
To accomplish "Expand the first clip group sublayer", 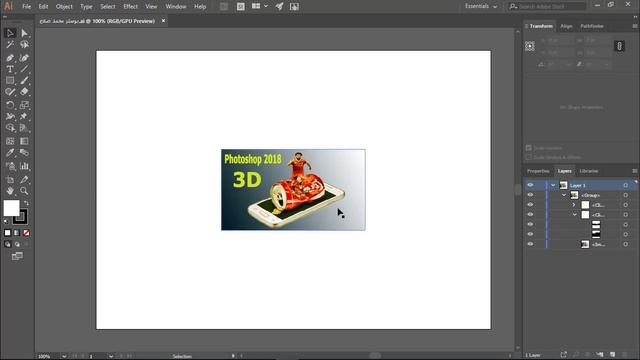I will click(x=574, y=205).
